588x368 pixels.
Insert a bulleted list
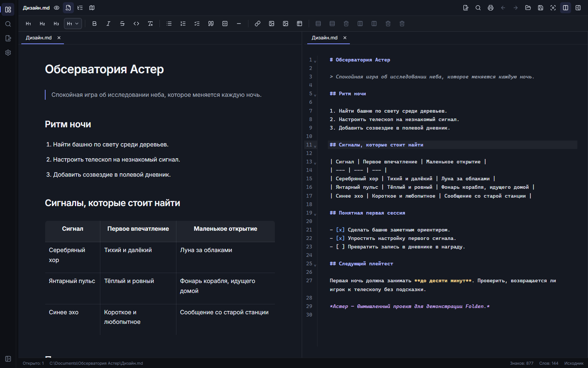(169, 24)
